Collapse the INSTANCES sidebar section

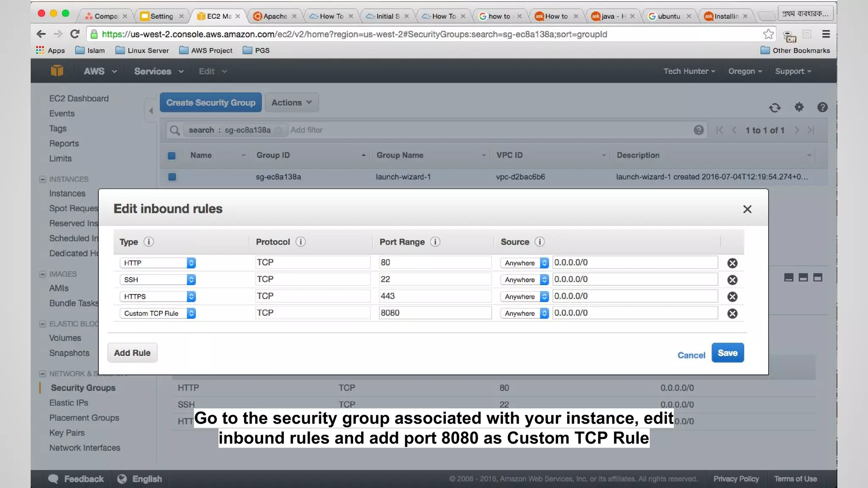click(x=42, y=179)
